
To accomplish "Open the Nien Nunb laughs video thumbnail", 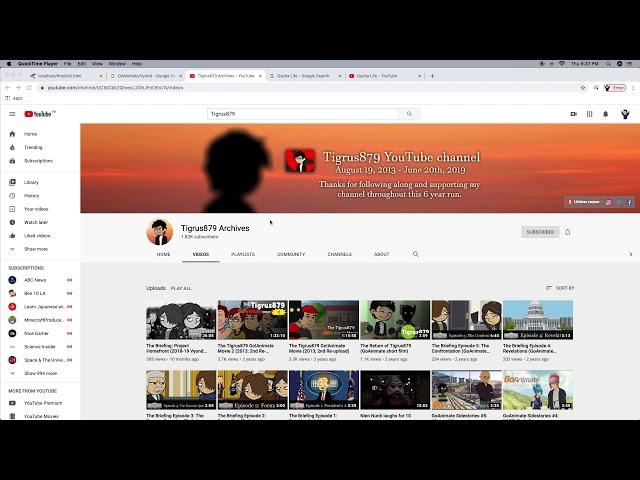I will pos(395,390).
